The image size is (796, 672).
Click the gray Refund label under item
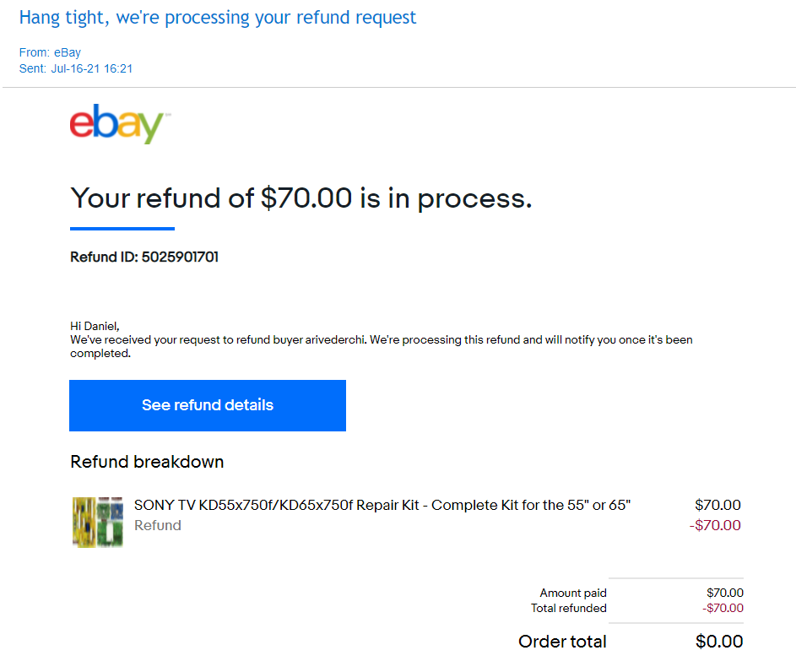click(158, 525)
